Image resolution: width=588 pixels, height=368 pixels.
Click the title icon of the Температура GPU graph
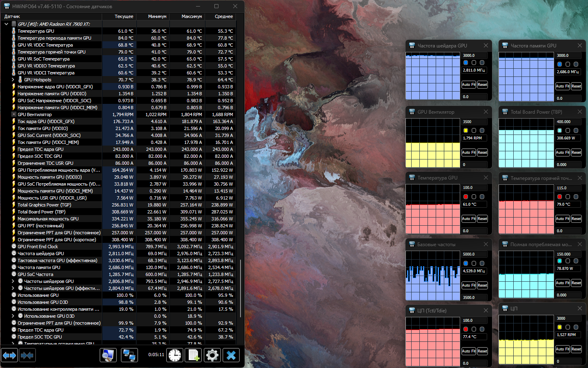412,178
